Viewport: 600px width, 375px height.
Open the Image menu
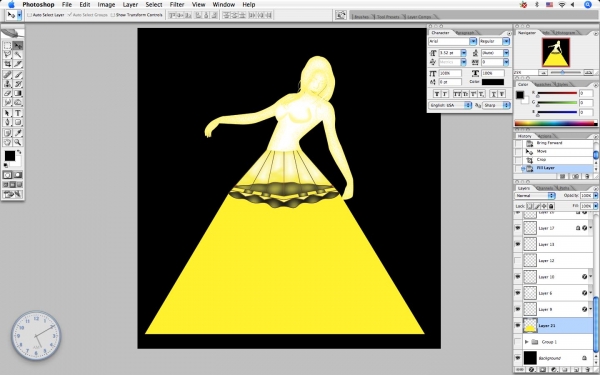(106, 5)
